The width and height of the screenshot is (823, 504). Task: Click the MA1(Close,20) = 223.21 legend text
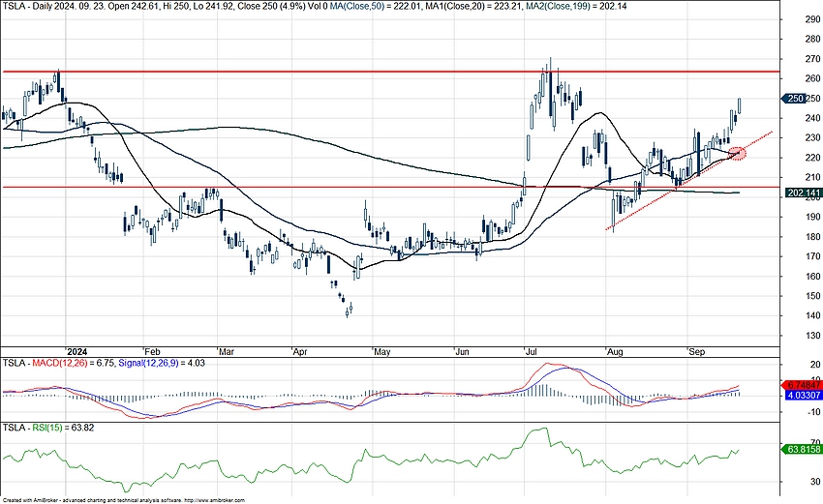(472, 6)
